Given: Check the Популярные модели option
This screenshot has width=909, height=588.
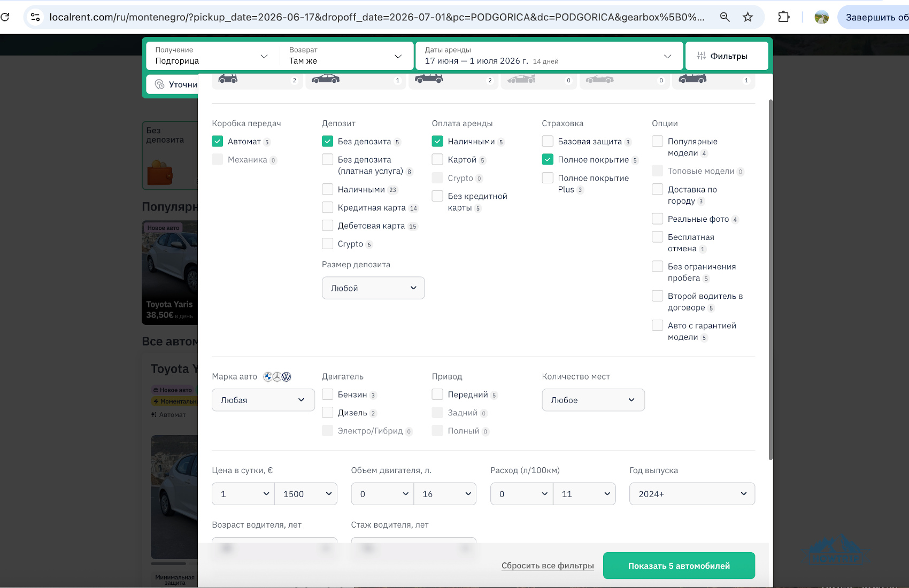Looking at the screenshot, I should coord(658,141).
